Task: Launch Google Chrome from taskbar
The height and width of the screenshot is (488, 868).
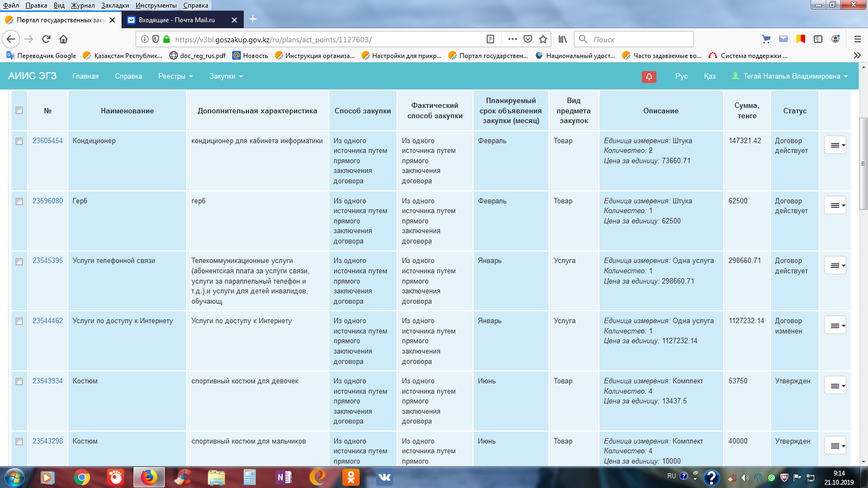Action: (x=82, y=477)
